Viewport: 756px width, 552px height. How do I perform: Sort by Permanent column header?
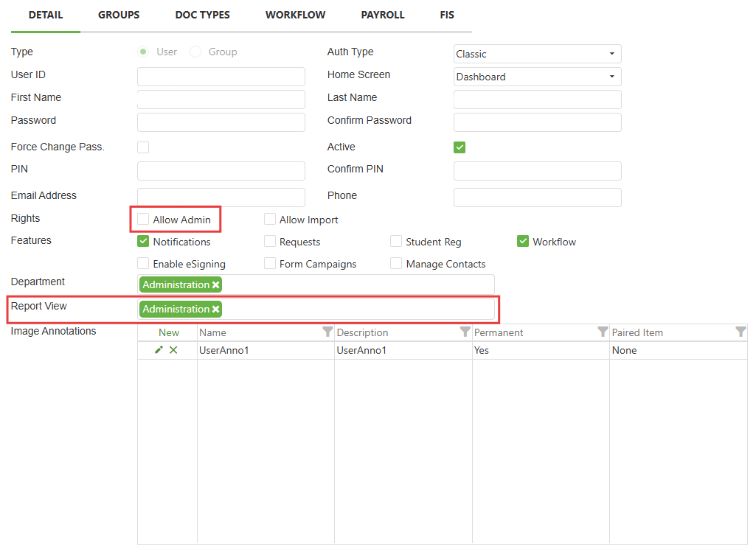(x=499, y=332)
